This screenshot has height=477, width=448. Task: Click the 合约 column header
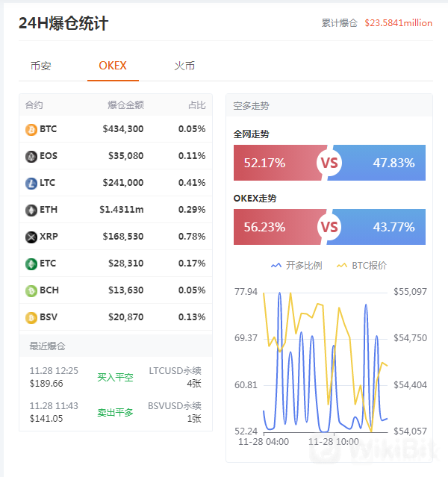click(x=34, y=105)
